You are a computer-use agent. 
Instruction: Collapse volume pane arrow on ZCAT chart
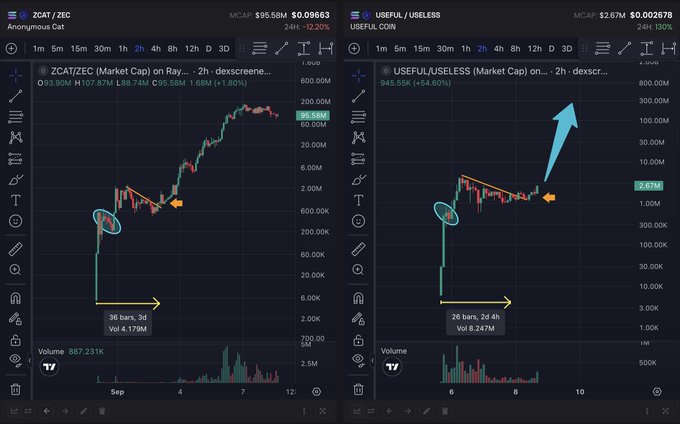click(x=30, y=360)
